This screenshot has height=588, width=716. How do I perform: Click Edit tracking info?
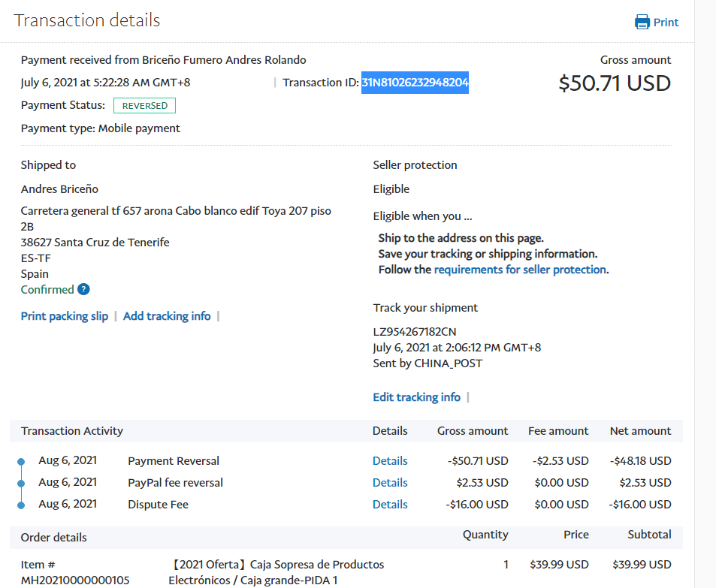tap(416, 397)
